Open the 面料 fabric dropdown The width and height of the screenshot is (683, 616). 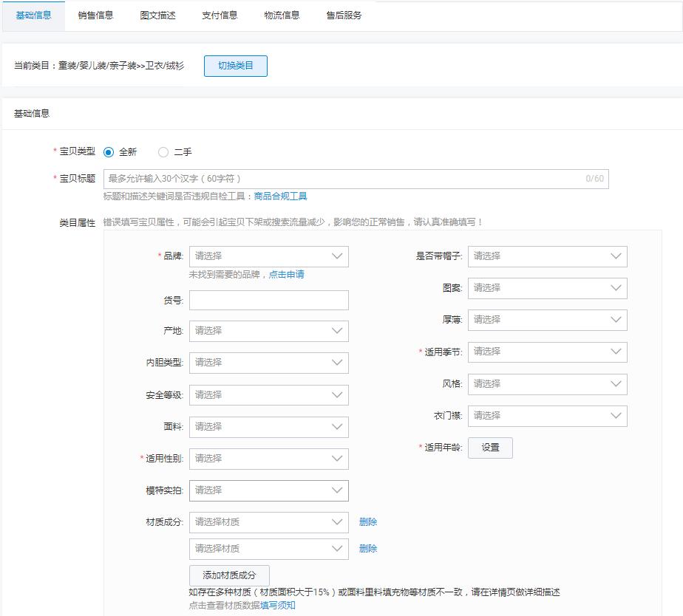[x=269, y=427]
